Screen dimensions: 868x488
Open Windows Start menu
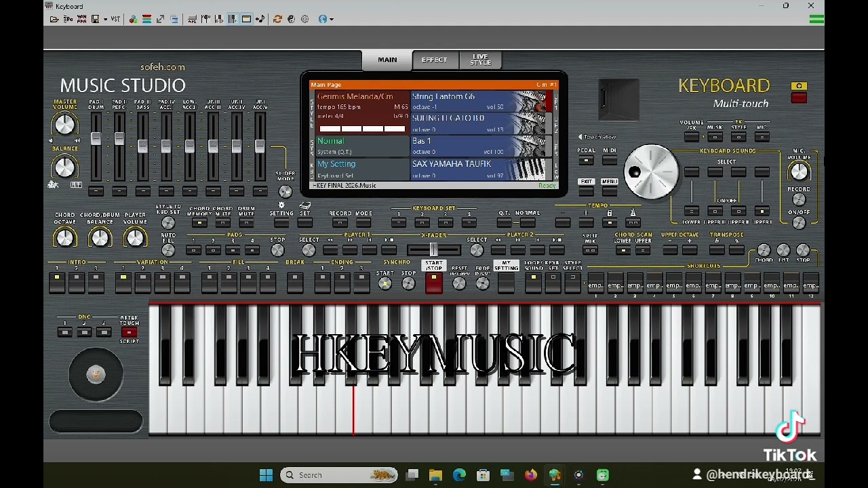coord(266,475)
